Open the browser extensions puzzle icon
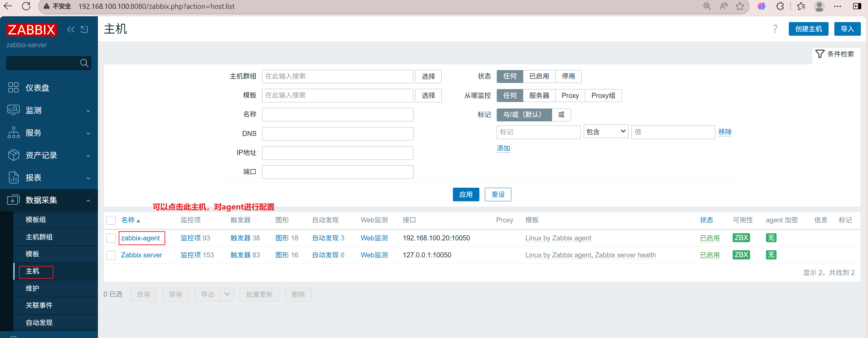This screenshot has width=868, height=338. [780, 6]
